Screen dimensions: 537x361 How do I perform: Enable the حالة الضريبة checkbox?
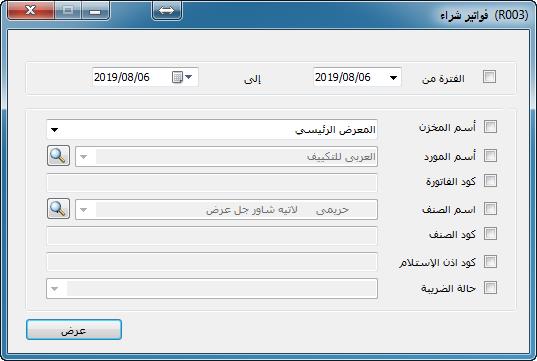click(490, 288)
